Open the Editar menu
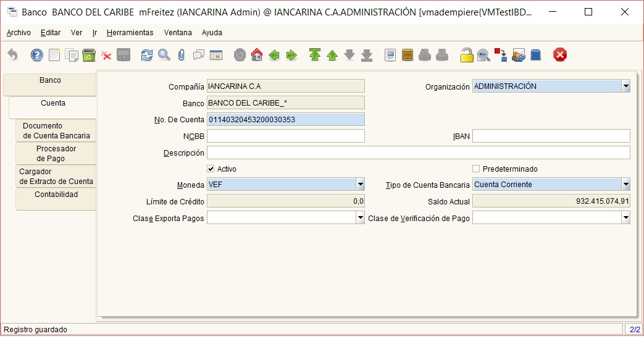 51,33
